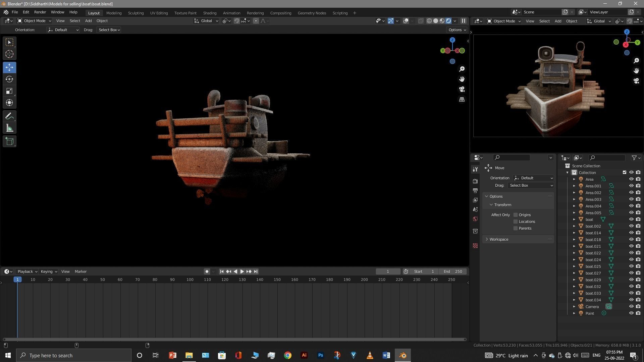
Task: Click the main viewport zoom icon
Action: pyautogui.click(x=462, y=69)
